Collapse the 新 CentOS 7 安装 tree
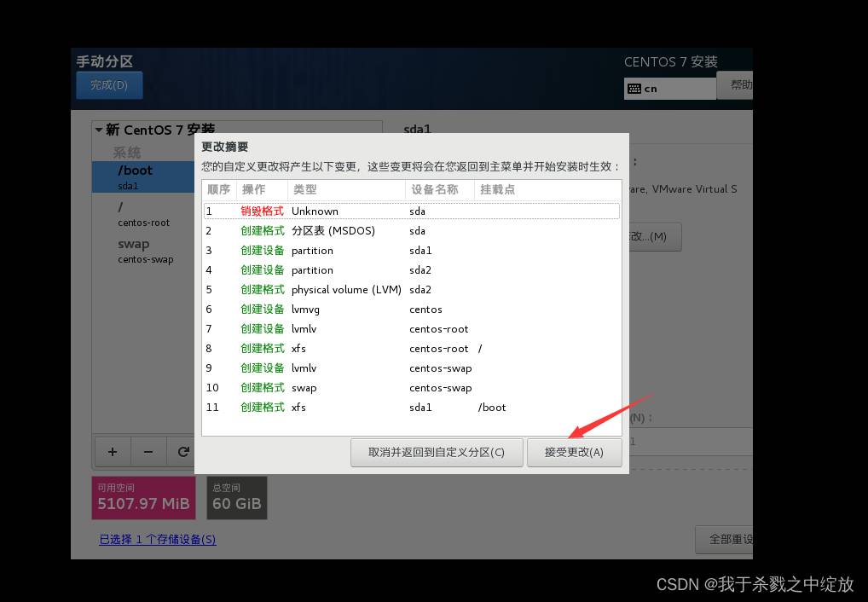The height and width of the screenshot is (602, 868). (99, 130)
